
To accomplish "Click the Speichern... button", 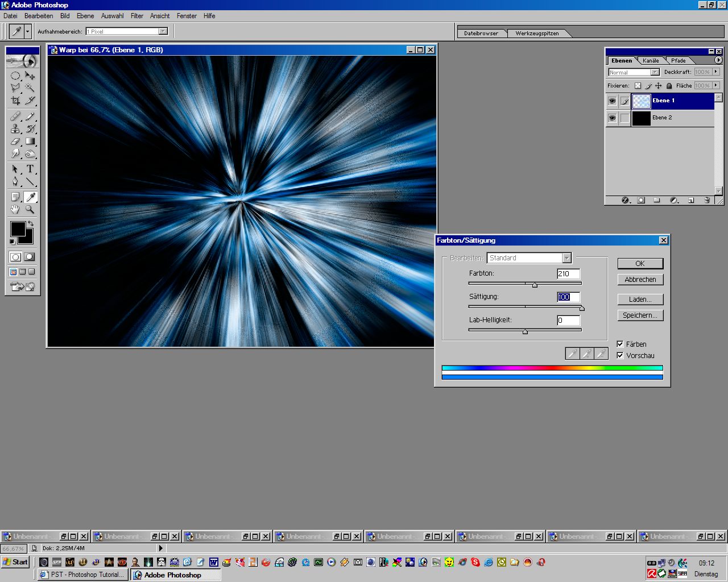I will tap(640, 315).
